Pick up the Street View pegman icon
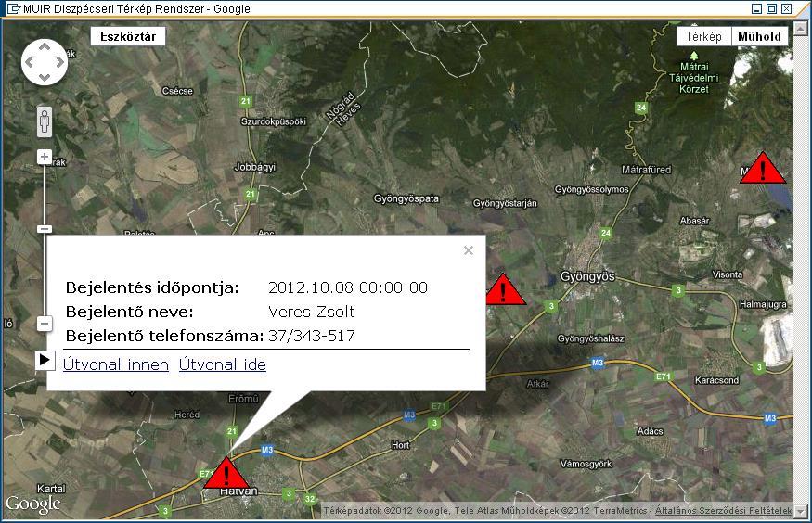Screen dimensions: 812x523 click(x=45, y=122)
